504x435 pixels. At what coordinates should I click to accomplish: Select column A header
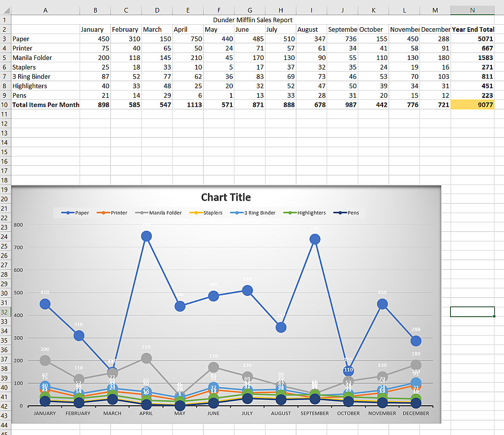coord(45,10)
